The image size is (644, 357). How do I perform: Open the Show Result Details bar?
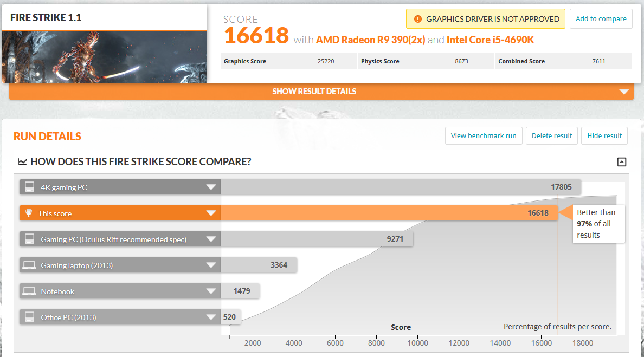click(x=321, y=92)
